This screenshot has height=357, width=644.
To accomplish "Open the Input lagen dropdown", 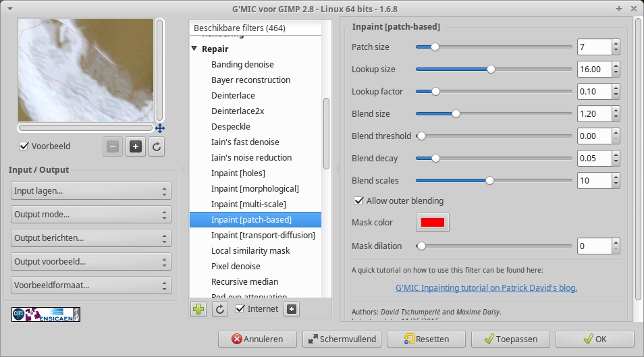I will (90, 190).
